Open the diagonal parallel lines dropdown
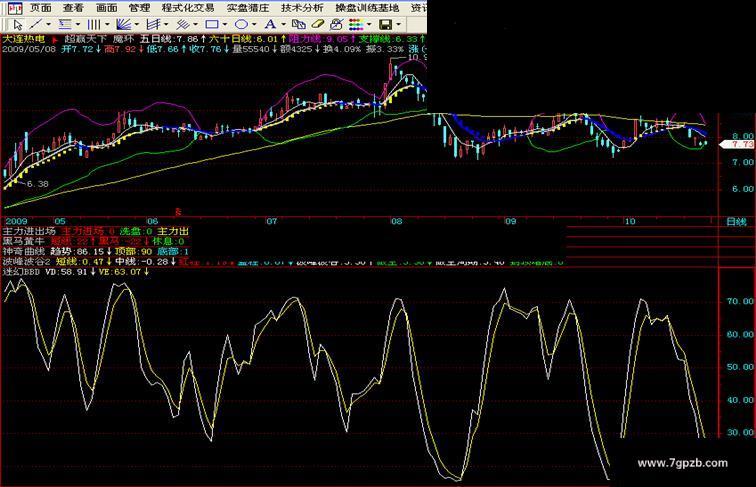Viewport: 756px width, 487px height. 195,24
